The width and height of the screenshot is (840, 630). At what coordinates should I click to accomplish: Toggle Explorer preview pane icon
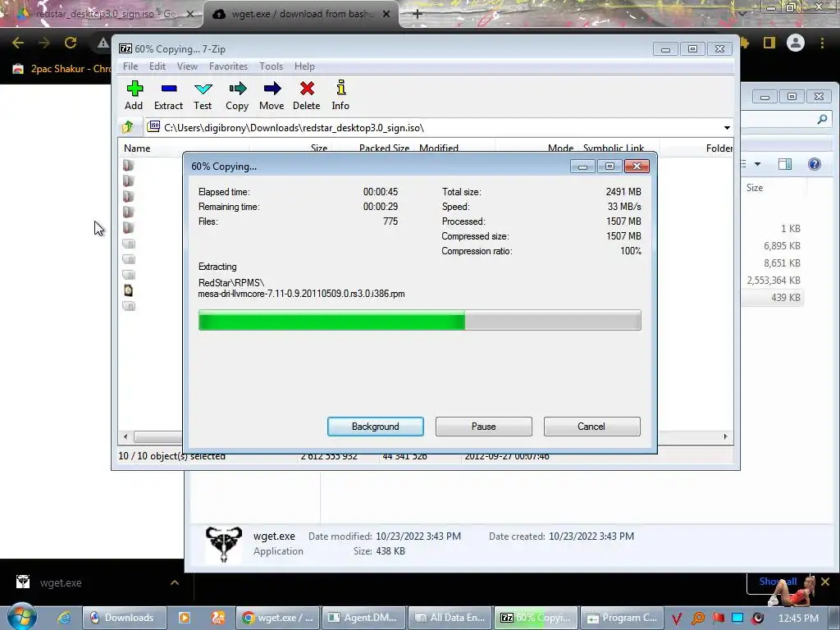785,164
